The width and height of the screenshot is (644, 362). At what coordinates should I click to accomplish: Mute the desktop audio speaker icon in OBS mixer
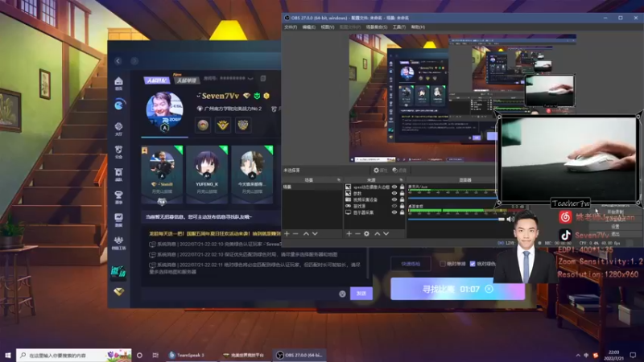[510, 219]
